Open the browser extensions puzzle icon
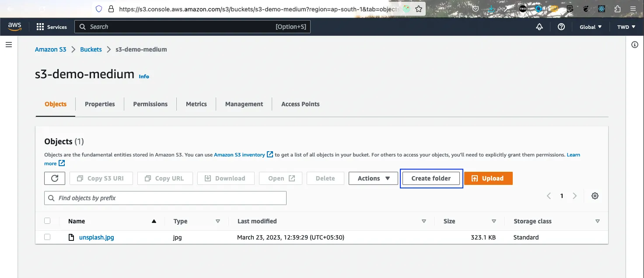This screenshot has width=644, height=278. [617, 9]
